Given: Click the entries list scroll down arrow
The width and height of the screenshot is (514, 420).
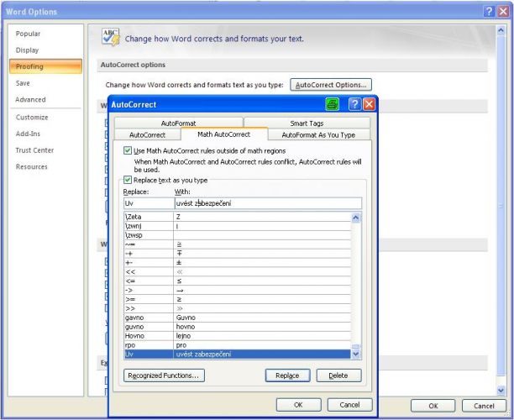Looking at the screenshot, I should coord(355,354).
